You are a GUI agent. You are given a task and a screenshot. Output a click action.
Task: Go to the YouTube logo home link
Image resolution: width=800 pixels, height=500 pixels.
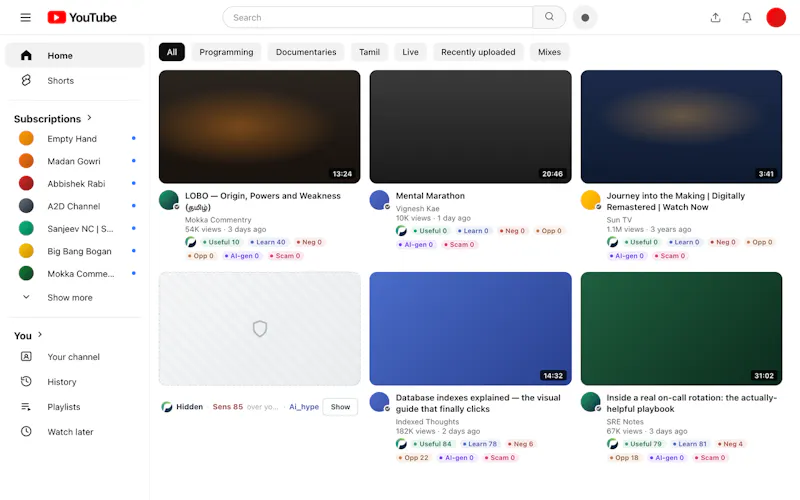(82, 17)
